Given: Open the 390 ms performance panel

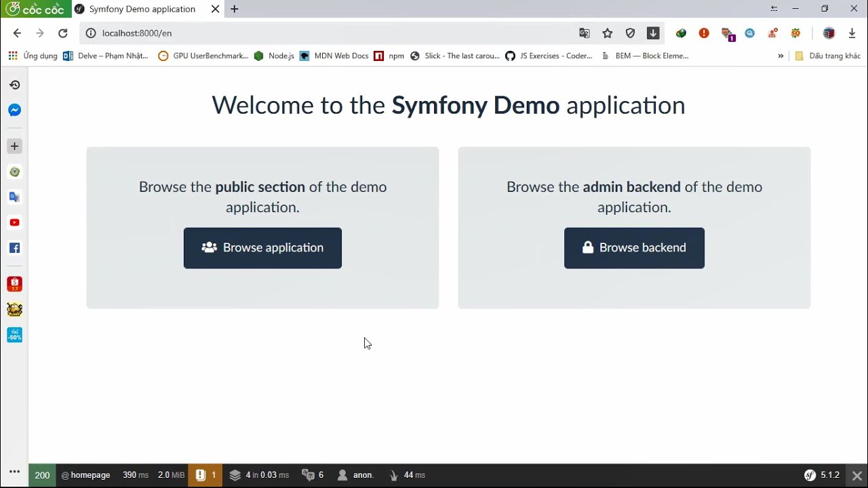Looking at the screenshot, I should (136, 475).
